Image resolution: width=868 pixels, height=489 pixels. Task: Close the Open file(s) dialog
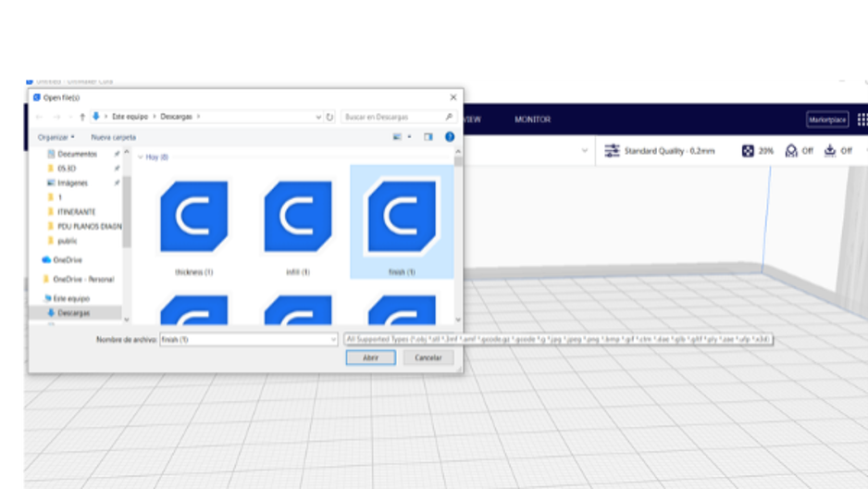click(453, 97)
